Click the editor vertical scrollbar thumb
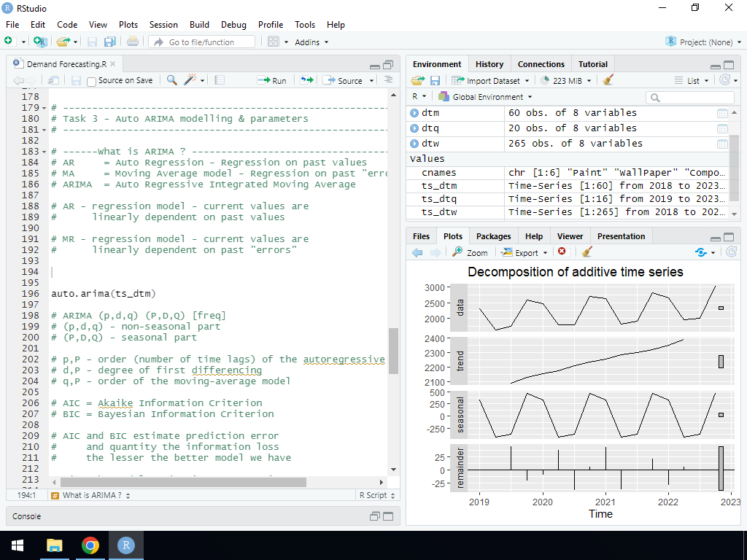This screenshot has height=560, width=747. coord(393,350)
